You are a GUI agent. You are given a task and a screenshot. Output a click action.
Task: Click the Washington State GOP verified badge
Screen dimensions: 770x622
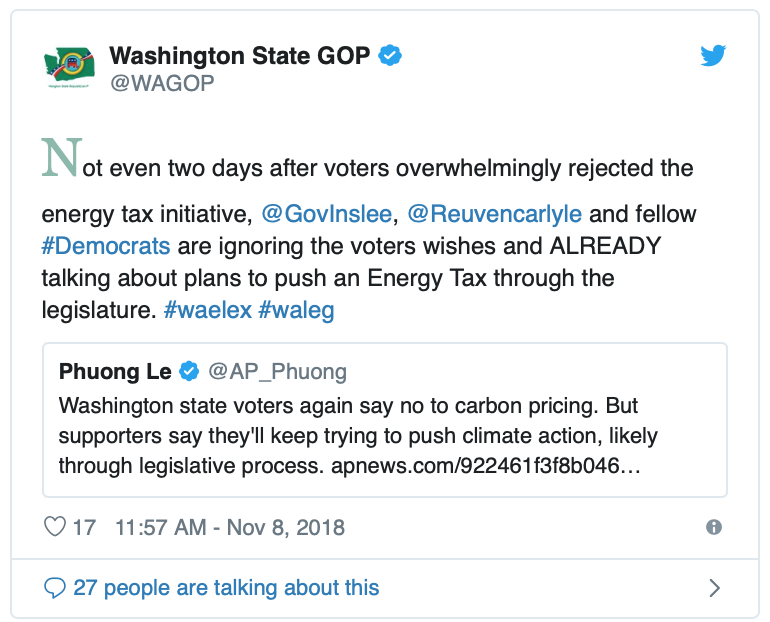click(x=390, y=55)
